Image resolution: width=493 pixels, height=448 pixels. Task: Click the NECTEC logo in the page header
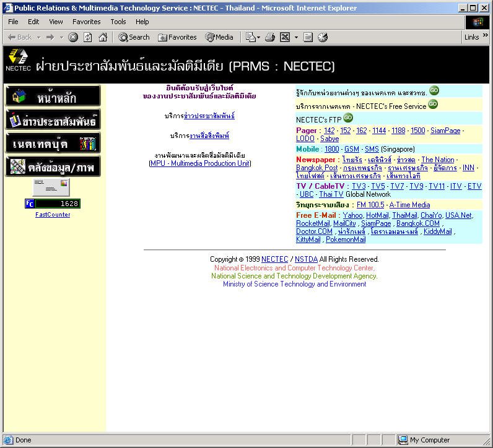click(18, 61)
